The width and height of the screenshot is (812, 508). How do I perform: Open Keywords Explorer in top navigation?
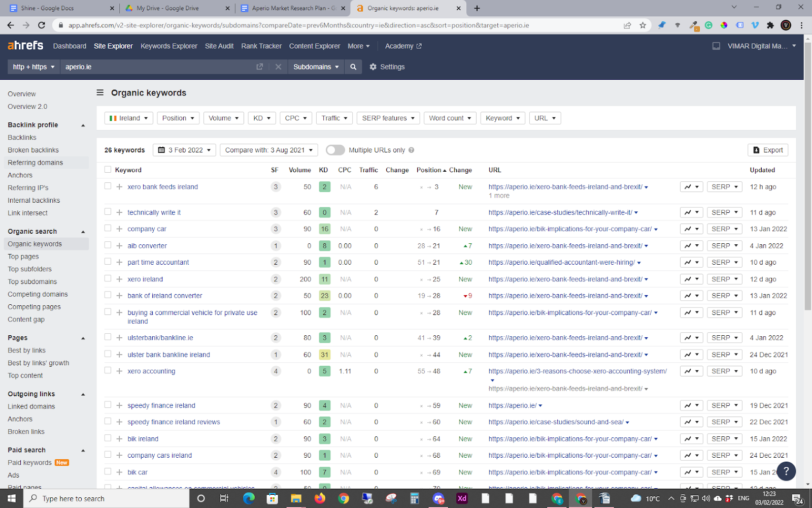(168, 46)
